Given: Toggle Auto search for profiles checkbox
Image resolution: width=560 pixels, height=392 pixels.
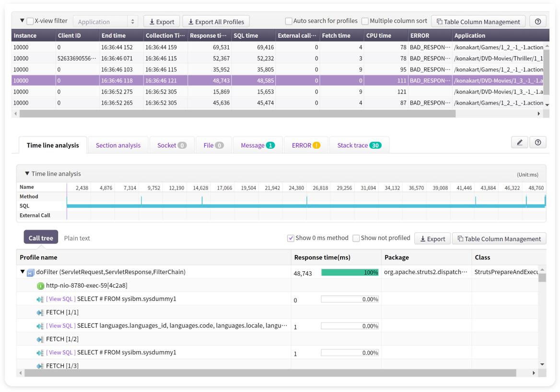Looking at the screenshot, I should pyautogui.click(x=289, y=21).
